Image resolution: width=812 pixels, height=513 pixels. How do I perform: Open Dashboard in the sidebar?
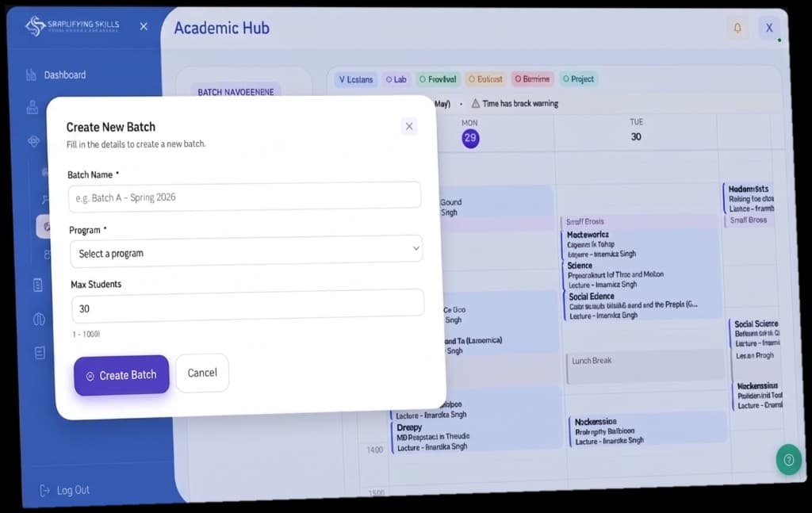65,75
